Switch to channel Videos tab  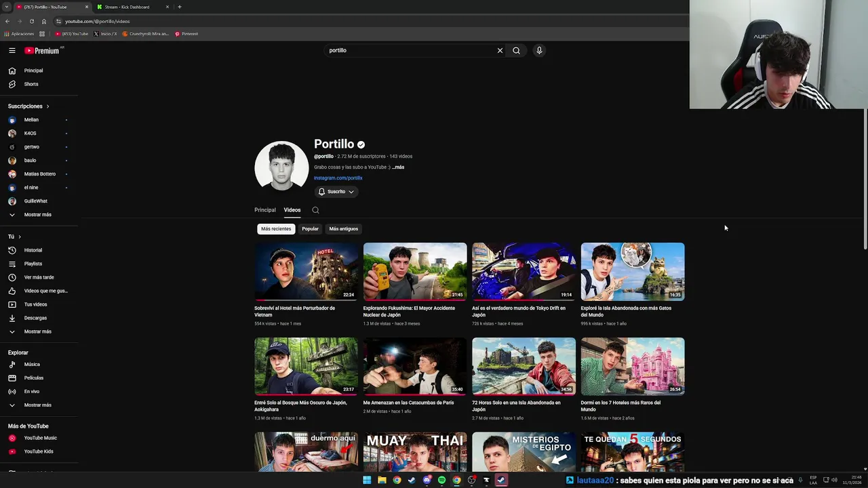click(292, 210)
